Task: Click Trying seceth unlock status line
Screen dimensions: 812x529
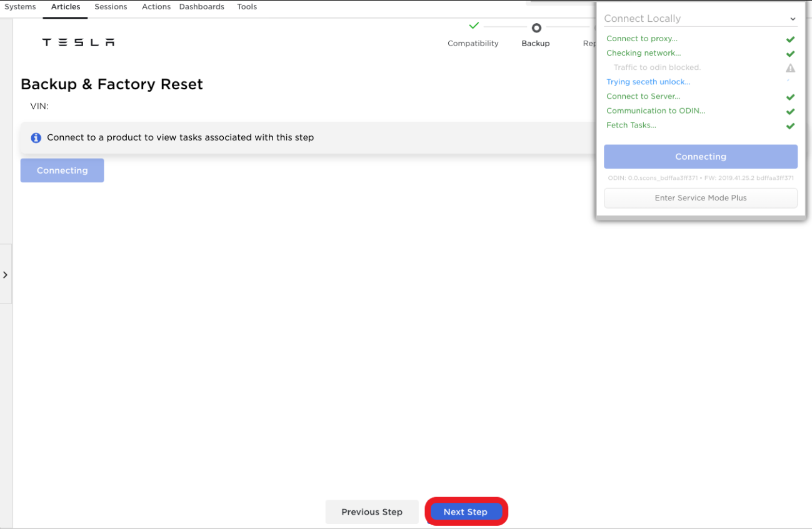Action: [x=648, y=82]
